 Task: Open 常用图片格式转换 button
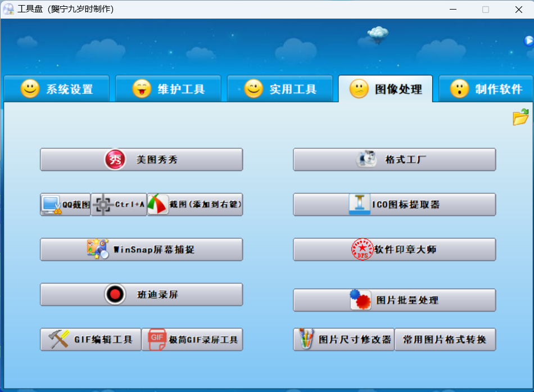point(445,340)
